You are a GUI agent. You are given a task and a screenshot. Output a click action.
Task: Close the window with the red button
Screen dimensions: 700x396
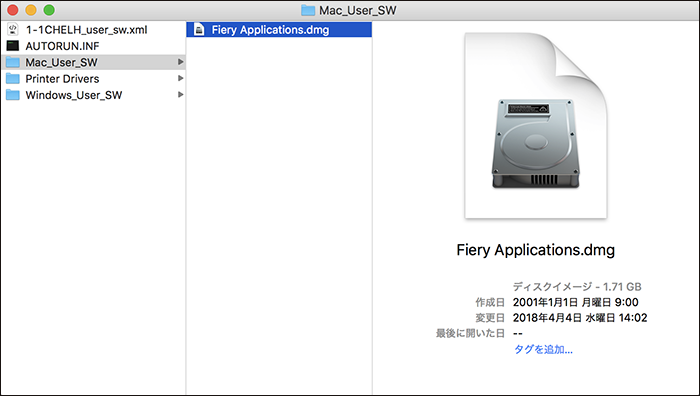(13, 10)
